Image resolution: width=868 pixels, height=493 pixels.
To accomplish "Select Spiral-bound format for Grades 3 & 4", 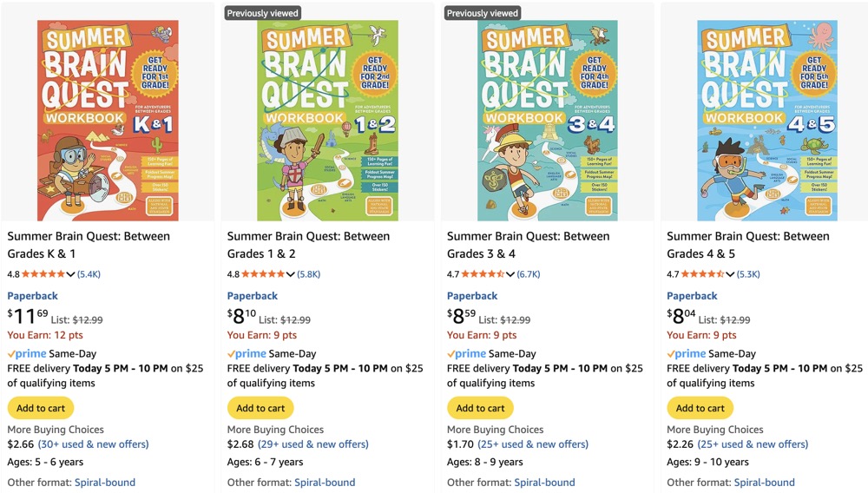I will tap(544, 483).
